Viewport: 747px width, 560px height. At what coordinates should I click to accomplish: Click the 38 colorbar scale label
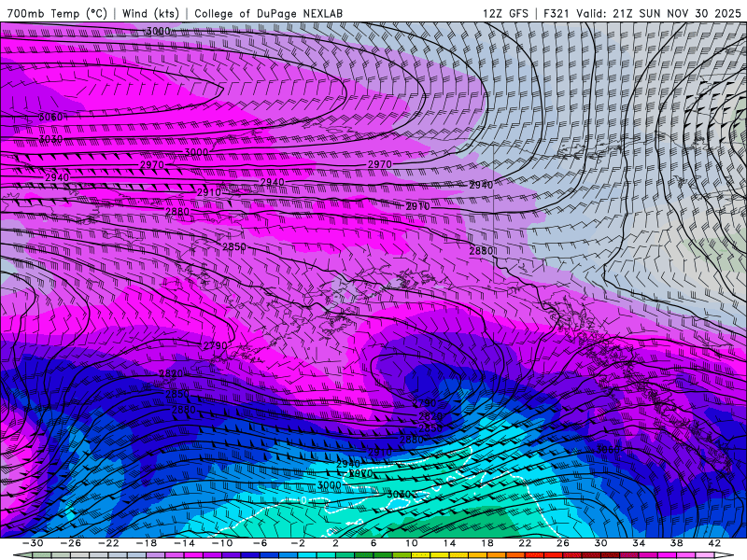tap(676, 543)
